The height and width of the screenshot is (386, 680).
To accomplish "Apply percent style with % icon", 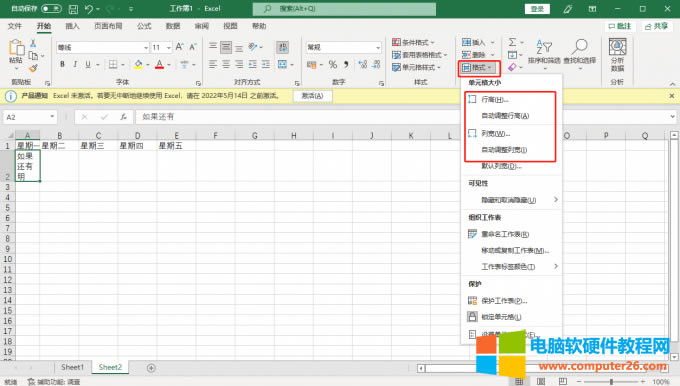I will point(333,65).
